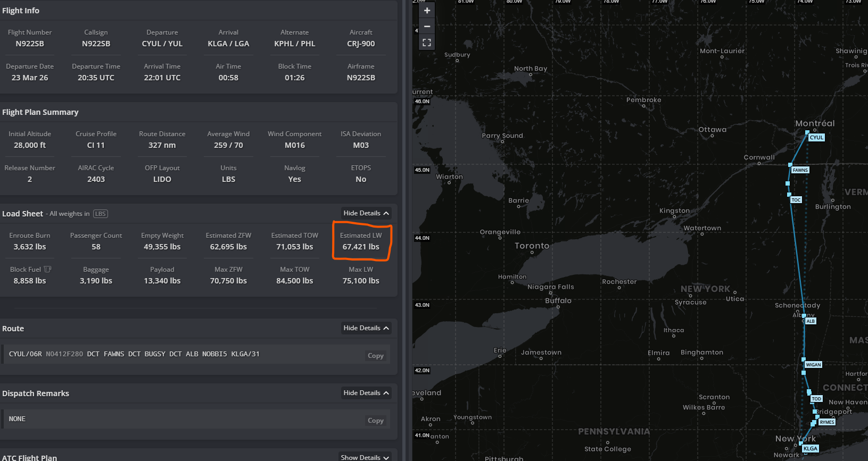Click the Syracuse label on the map

[x=690, y=302]
